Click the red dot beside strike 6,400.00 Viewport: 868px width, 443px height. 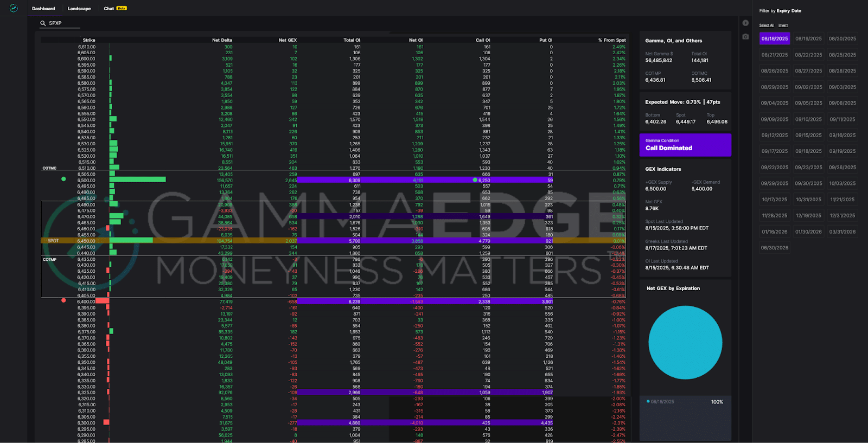pos(63,300)
